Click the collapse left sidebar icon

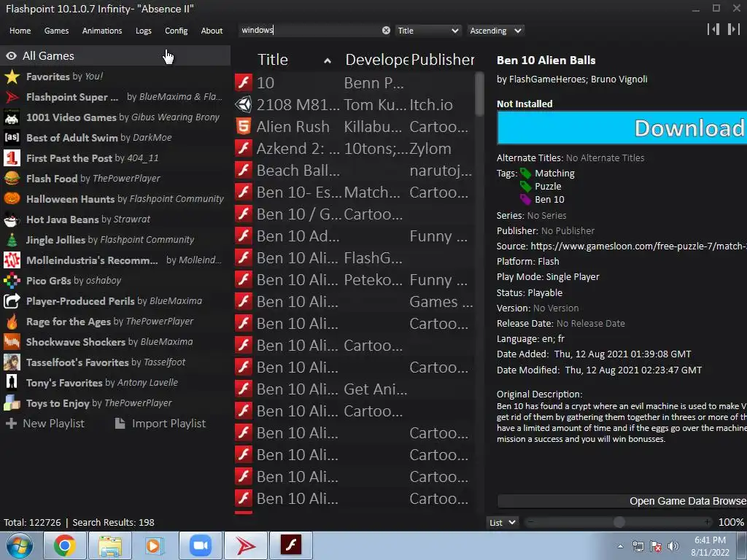click(713, 29)
